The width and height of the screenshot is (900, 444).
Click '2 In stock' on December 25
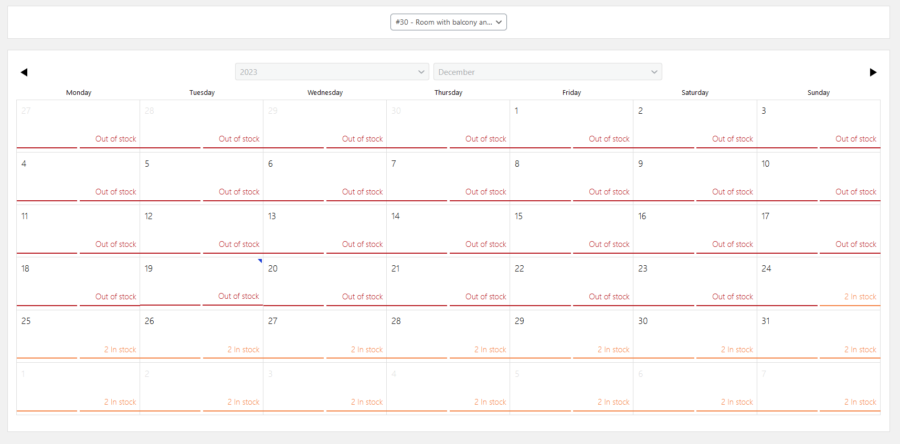click(120, 349)
